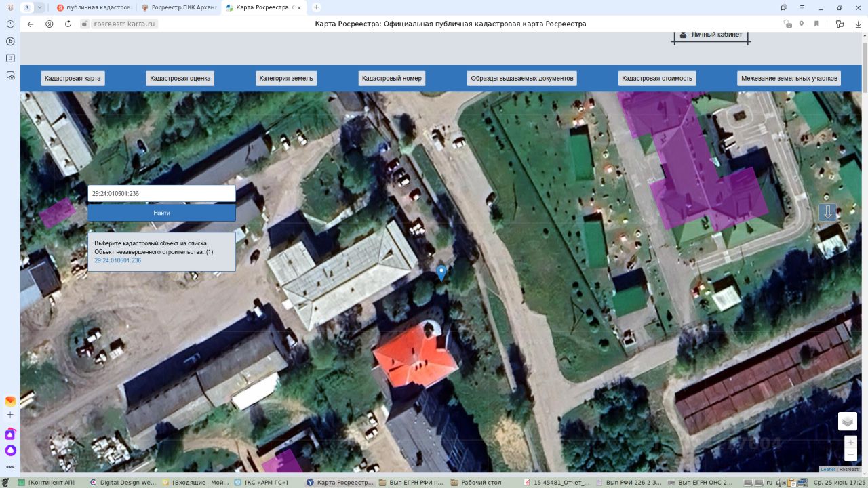Open the Alice assistant icon in sidebar
The width and height of the screenshot is (868, 488).
[x=10, y=450]
